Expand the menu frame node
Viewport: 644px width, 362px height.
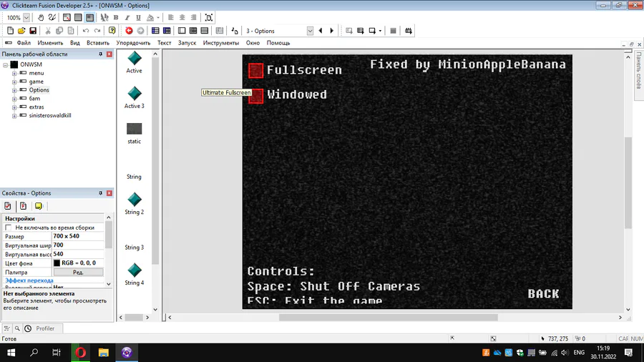[14, 74]
